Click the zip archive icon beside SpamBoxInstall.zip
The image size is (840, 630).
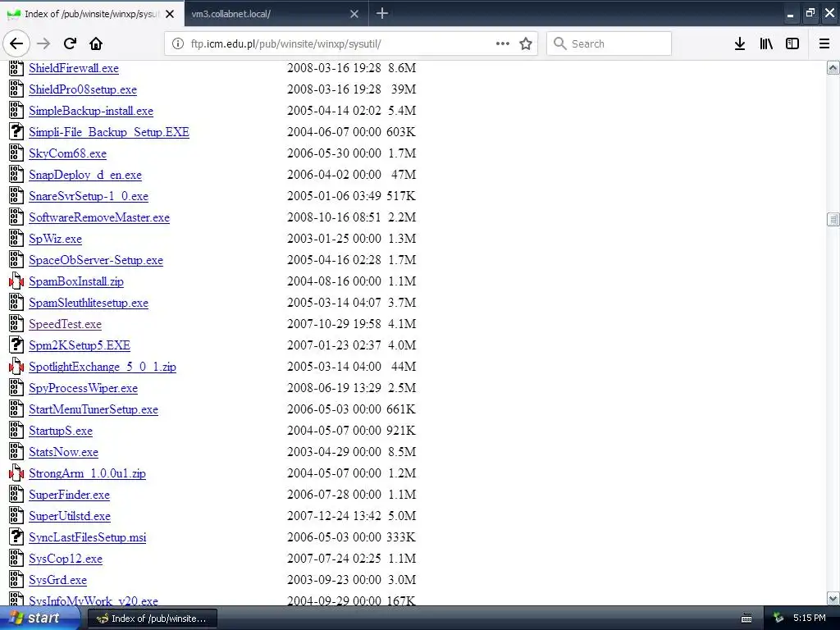coord(16,281)
